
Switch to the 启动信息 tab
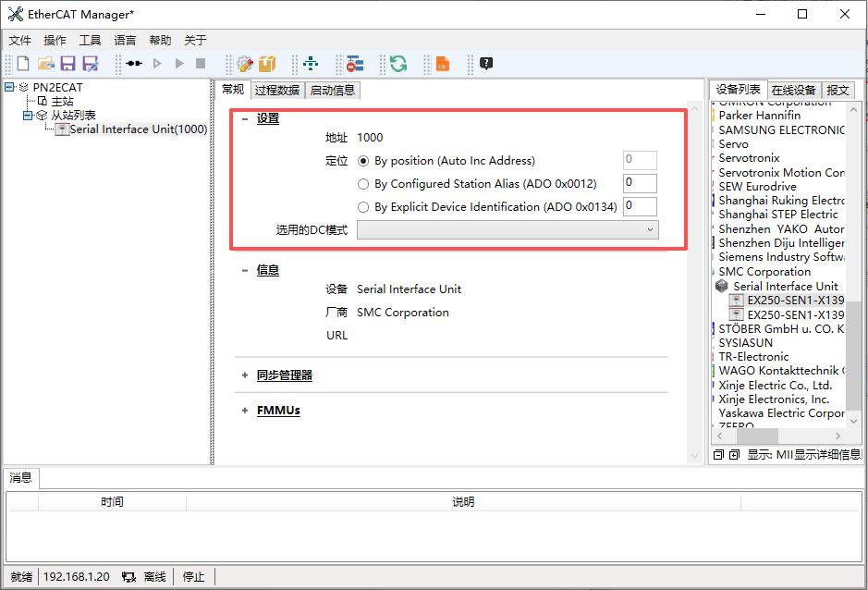332,91
